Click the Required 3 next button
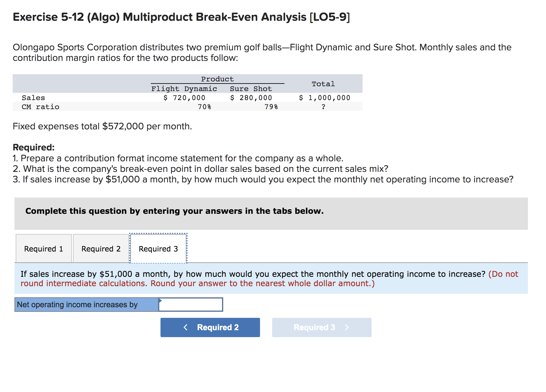 321,327
